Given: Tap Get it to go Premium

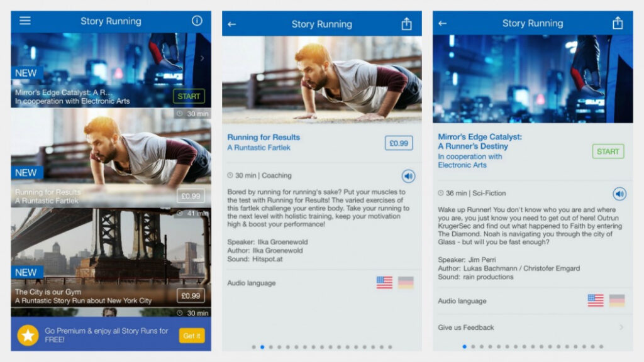Looking at the screenshot, I should (191, 336).
